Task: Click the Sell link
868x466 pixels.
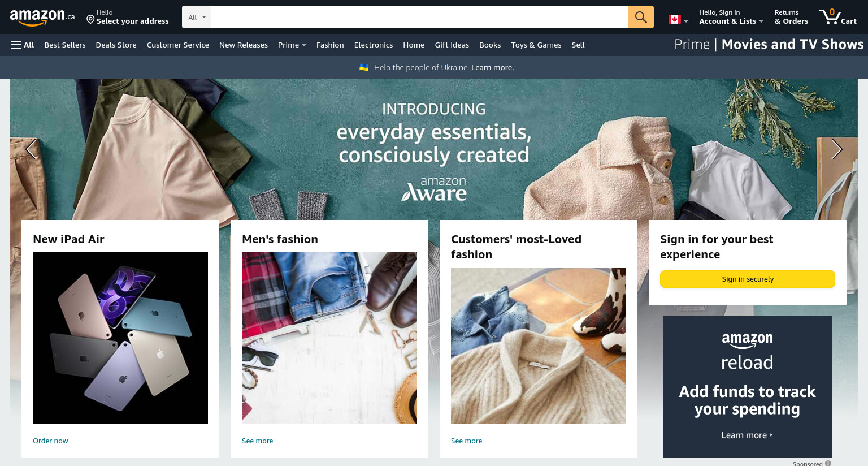Action: [x=578, y=45]
